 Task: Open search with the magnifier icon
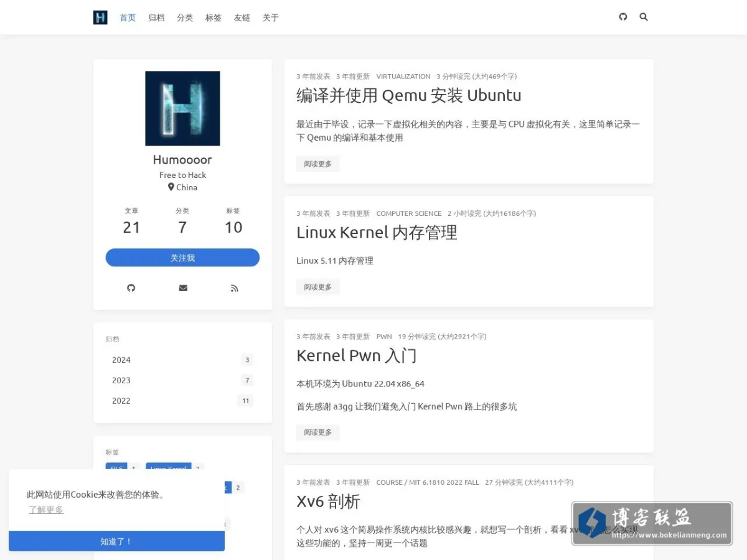(644, 17)
